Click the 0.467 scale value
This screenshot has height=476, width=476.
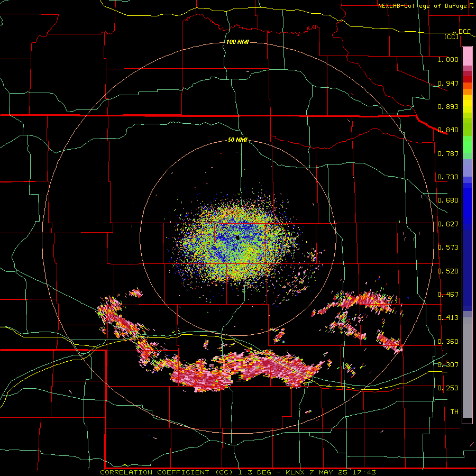click(x=448, y=295)
